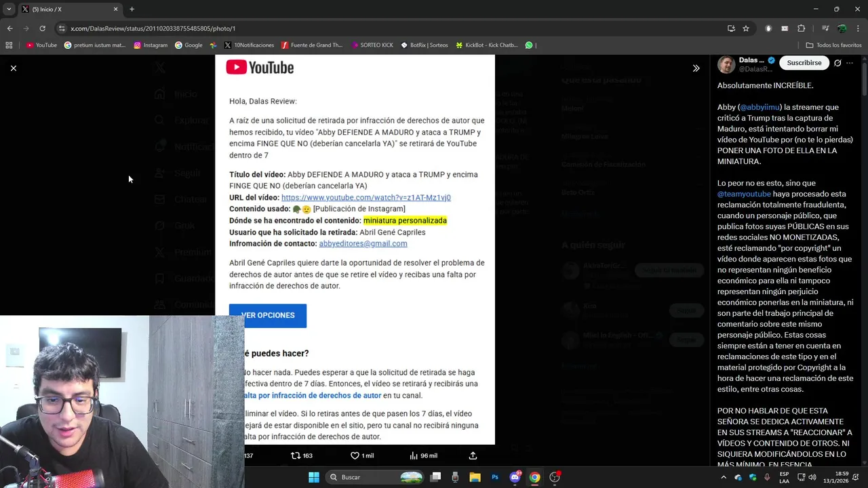Switch to Chrome in the taskbar
868x488 pixels.
tap(534, 477)
